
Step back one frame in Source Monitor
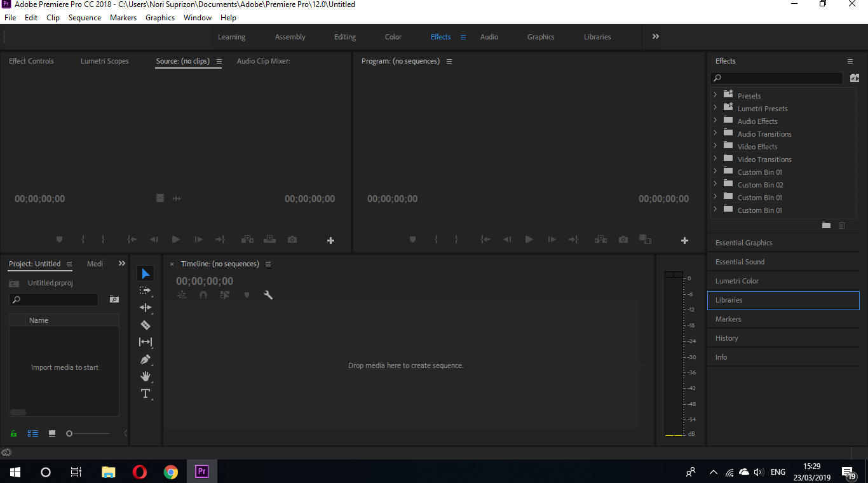click(153, 240)
